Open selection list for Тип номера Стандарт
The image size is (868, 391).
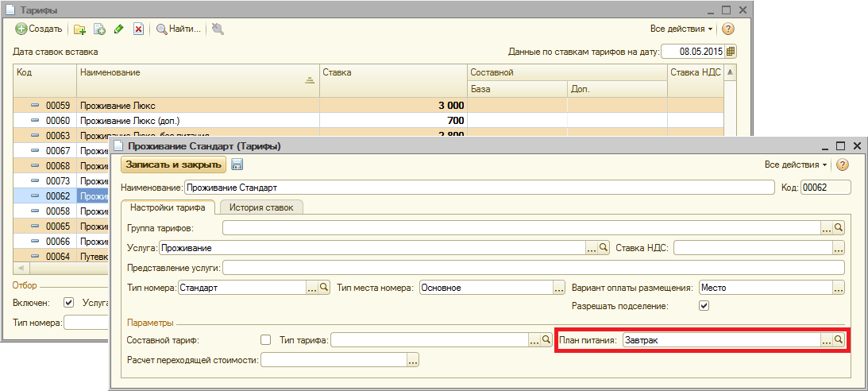[x=311, y=288]
